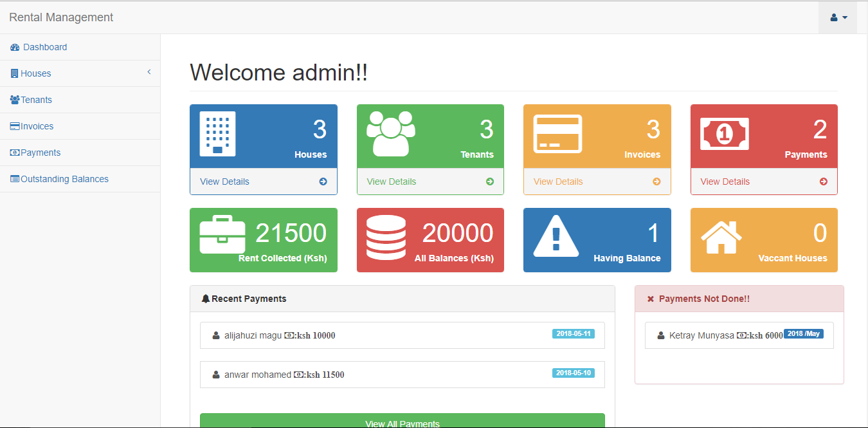Screen dimensions: 868x428
Task: View Details of the Tenants card
Action: pos(392,181)
